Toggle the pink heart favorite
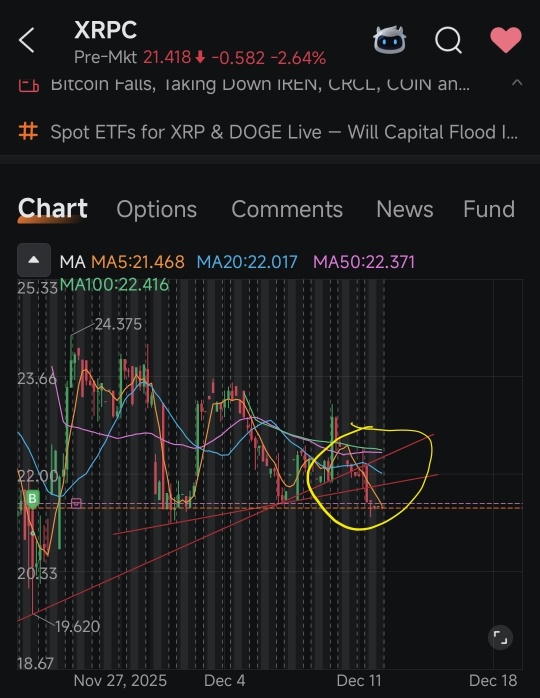This screenshot has height=698, width=540. 506,39
